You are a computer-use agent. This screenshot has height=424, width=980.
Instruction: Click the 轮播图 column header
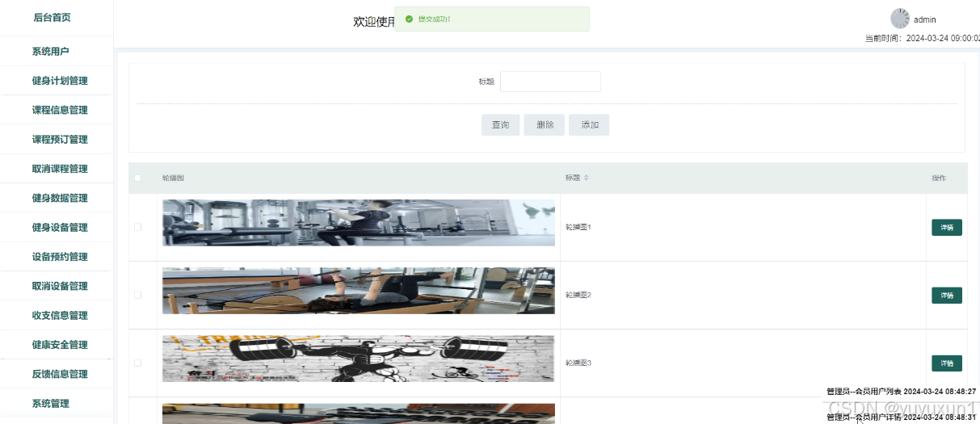click(x=174, y=178)
